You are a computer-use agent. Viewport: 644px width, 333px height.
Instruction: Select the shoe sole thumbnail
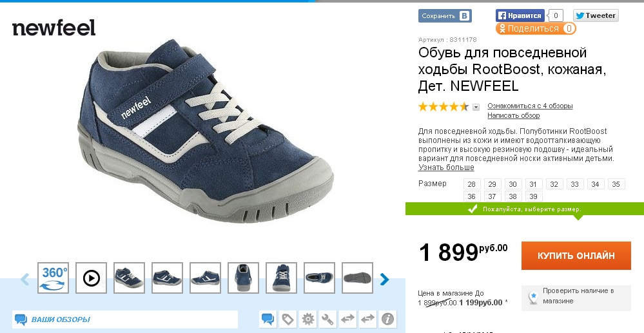tap(357, 278)
